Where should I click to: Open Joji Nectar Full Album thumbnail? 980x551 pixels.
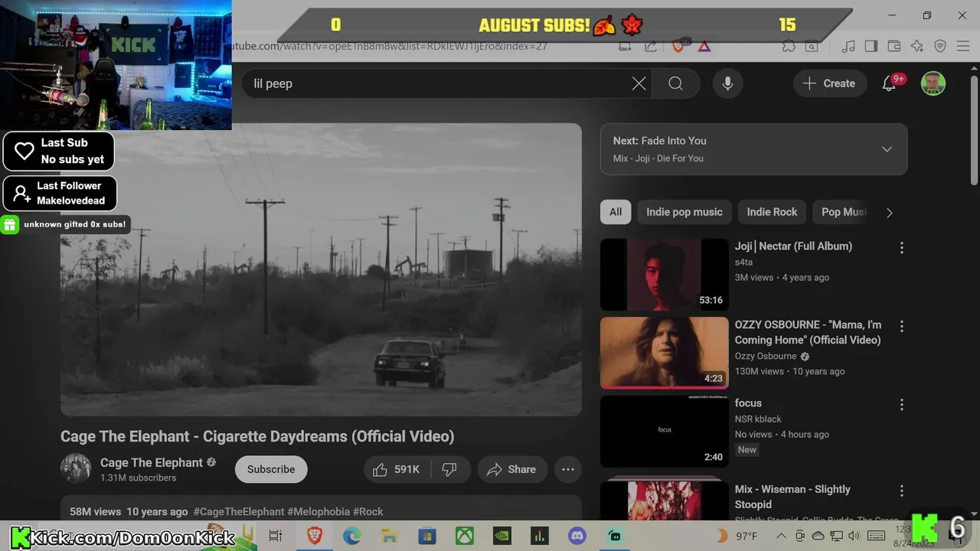tap(665, 275)
